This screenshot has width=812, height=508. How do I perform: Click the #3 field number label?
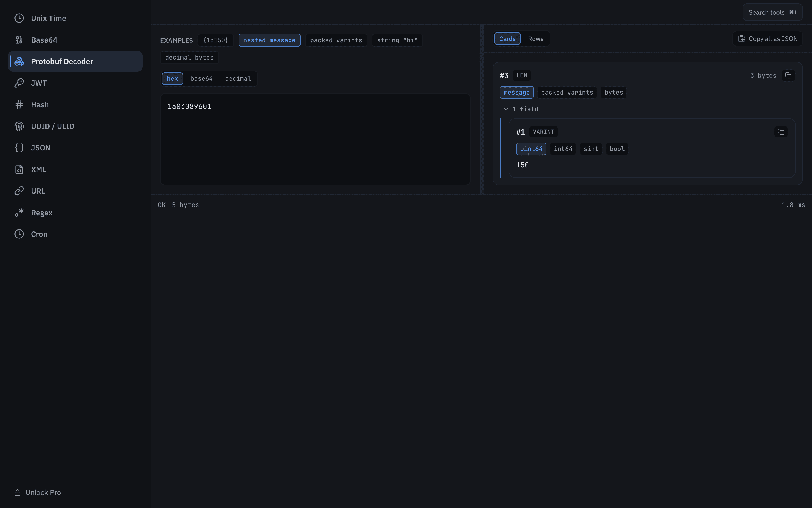[x=504, y=76]
